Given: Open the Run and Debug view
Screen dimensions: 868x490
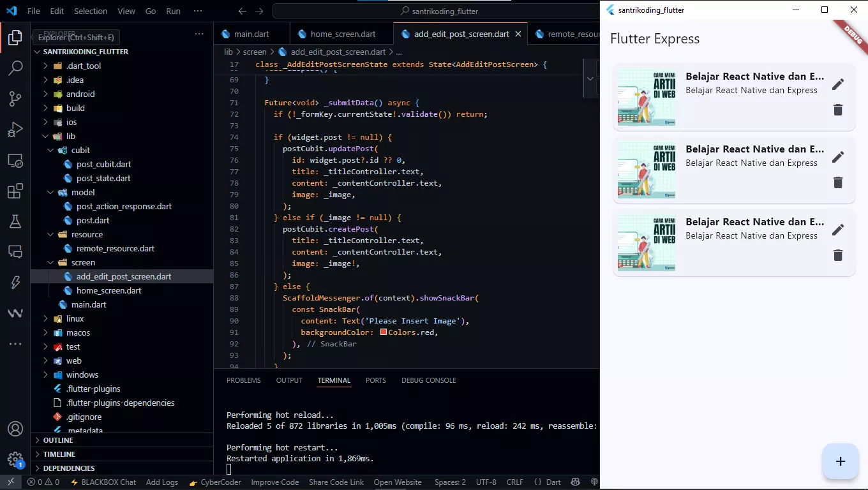Looking at the screenshot, I should coord(15,130).
